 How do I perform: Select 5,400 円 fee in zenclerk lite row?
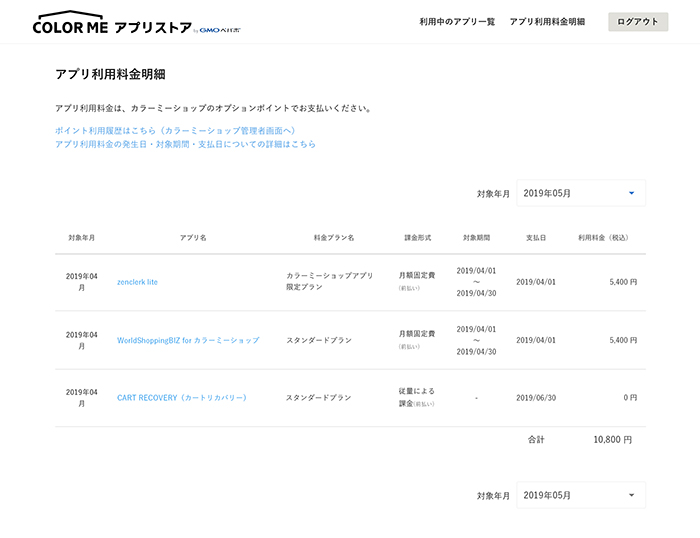click(x=623, y=282)
